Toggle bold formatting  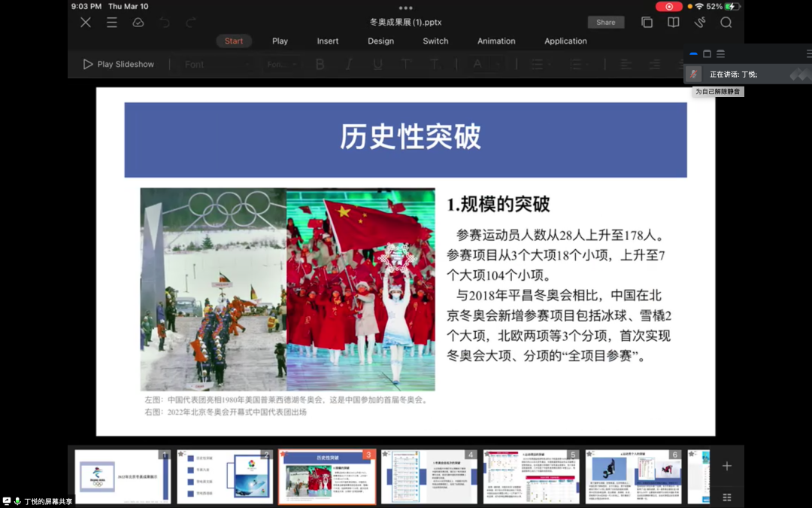(x=320, y=65)
